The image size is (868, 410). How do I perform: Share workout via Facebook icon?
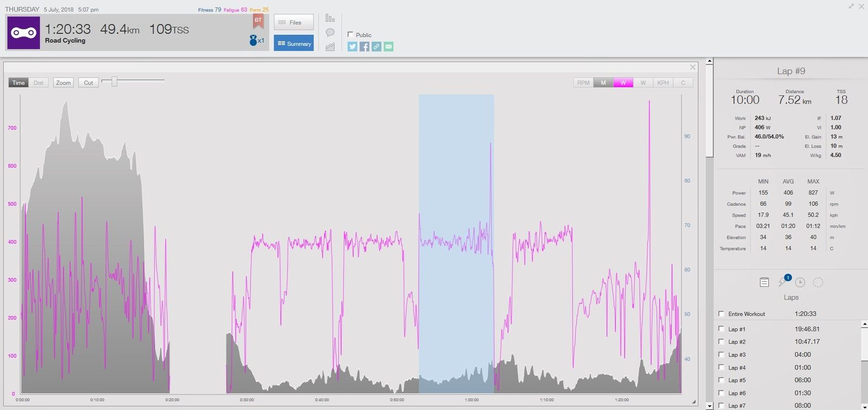(x=365, y=47)
